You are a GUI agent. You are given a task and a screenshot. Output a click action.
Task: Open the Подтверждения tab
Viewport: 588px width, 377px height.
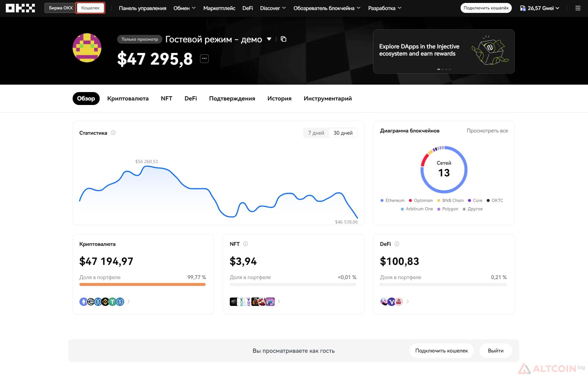point(232,99)
